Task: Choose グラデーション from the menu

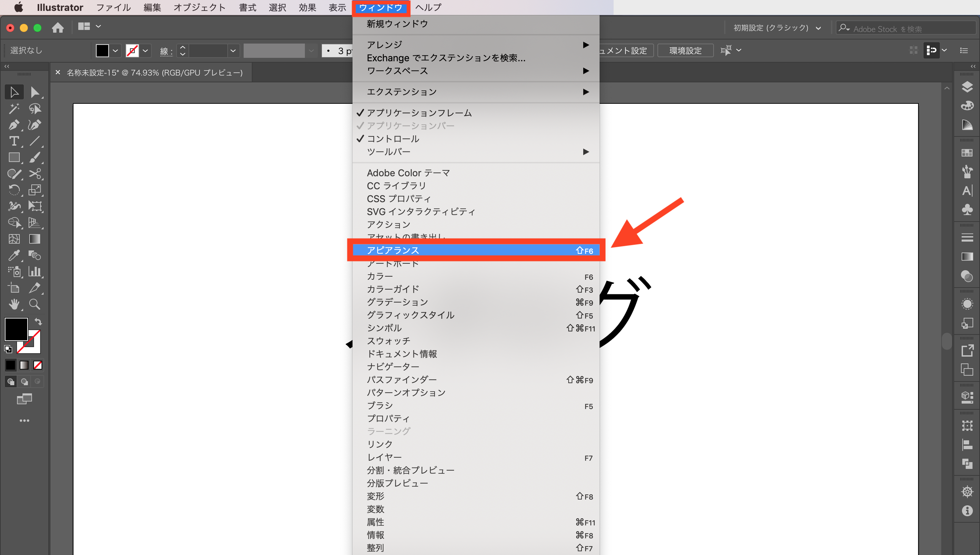Action: tap(476, 302)
